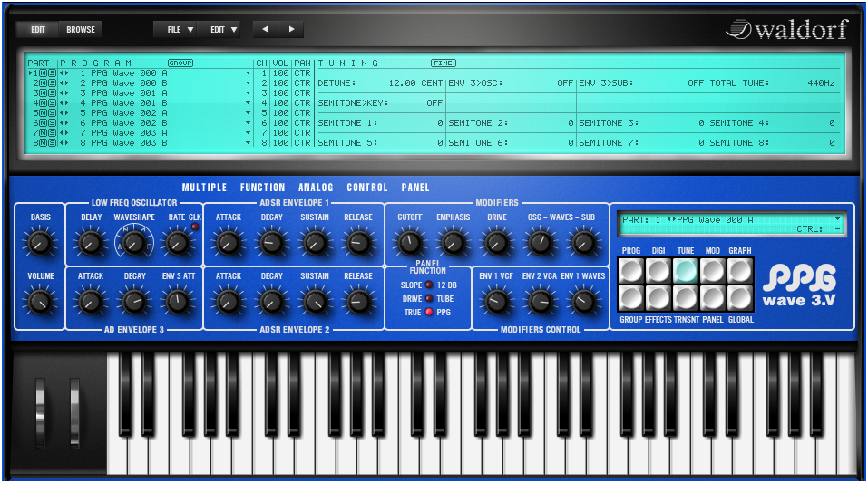Click the EMPHASIS knob
The height and width of the screenshot is (483, 868).
click(x=453, y=243)
